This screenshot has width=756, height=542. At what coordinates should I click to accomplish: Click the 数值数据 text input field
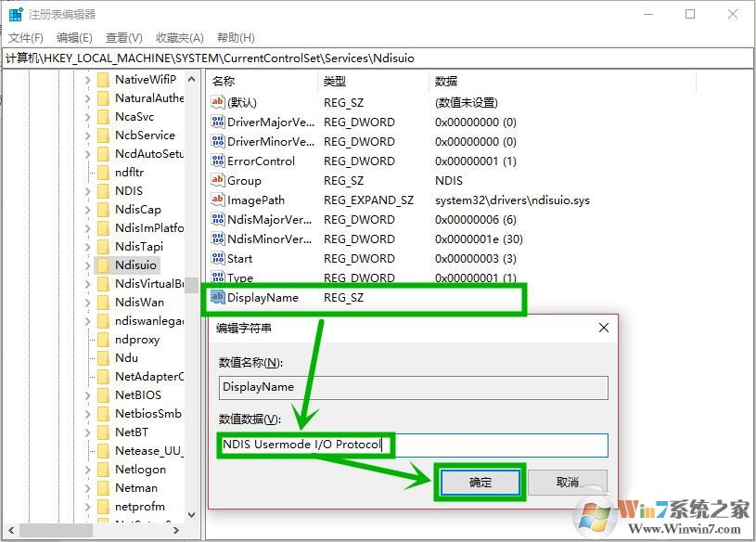pos(501,445)
